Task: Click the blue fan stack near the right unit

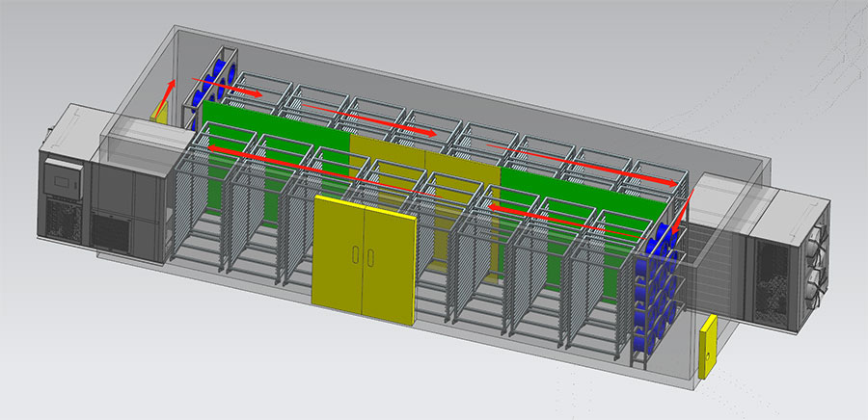Action: [x=657, y=290]
